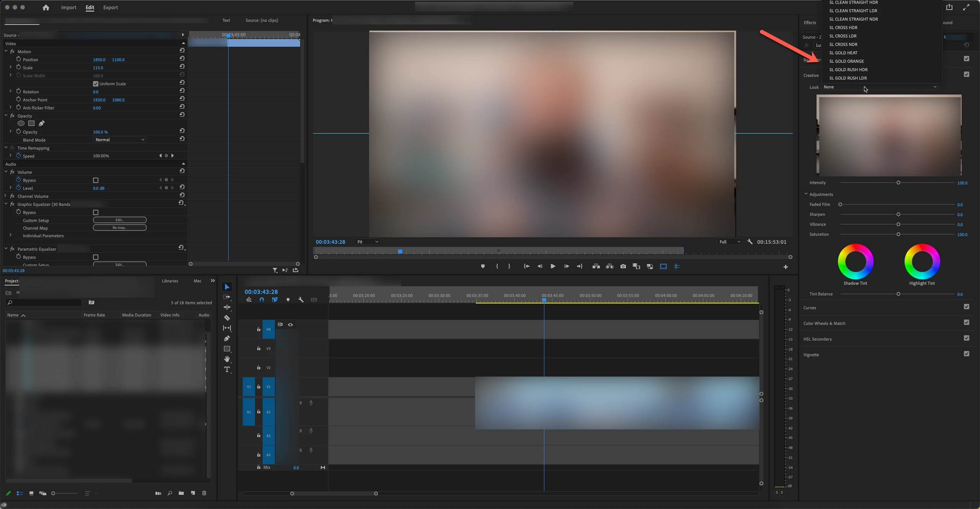
Task: Select the Ripple Edit tool
Action: click(x=227, y=307)
